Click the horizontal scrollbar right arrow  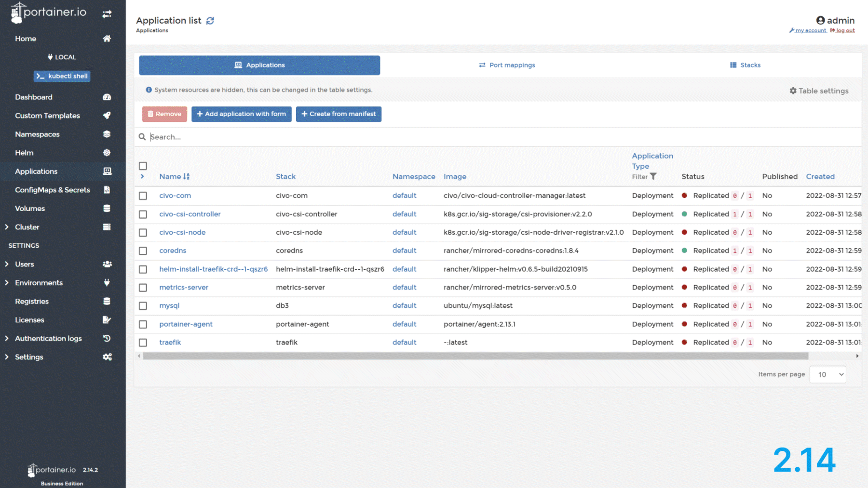pos(857,356)
